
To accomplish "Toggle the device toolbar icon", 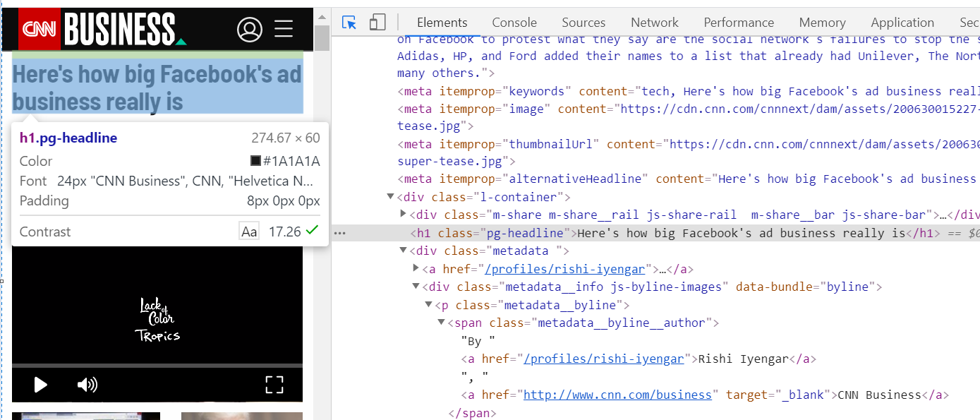I will point(377,23).
